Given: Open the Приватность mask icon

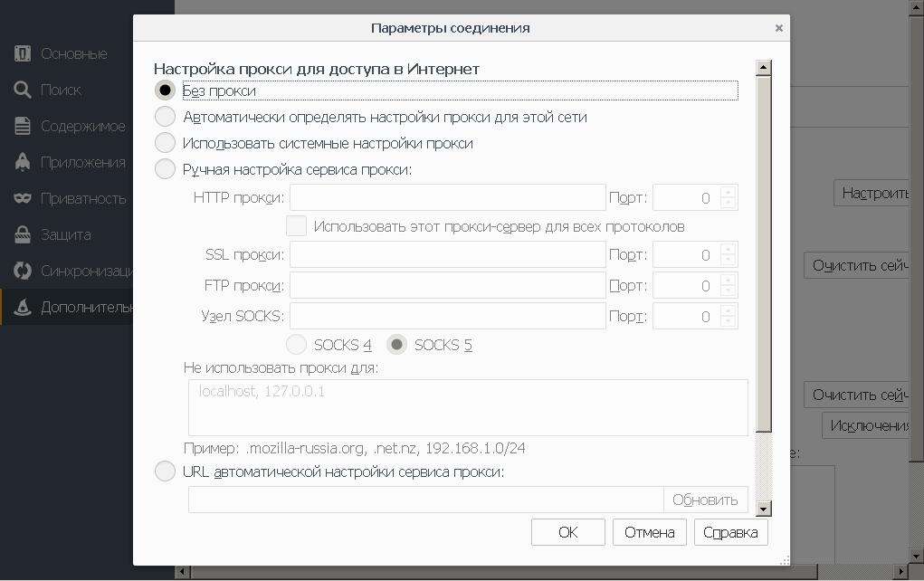Looking at the screenshot, I should [23, 198].
